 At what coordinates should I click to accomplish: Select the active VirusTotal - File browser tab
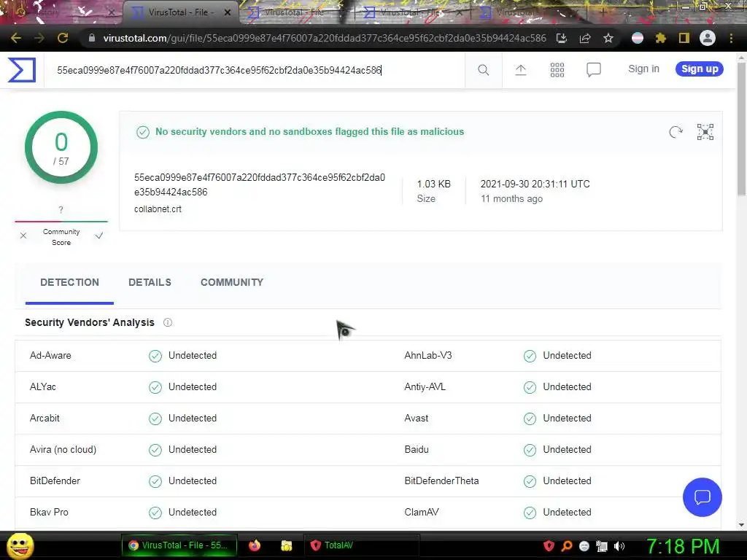point(181,12)
